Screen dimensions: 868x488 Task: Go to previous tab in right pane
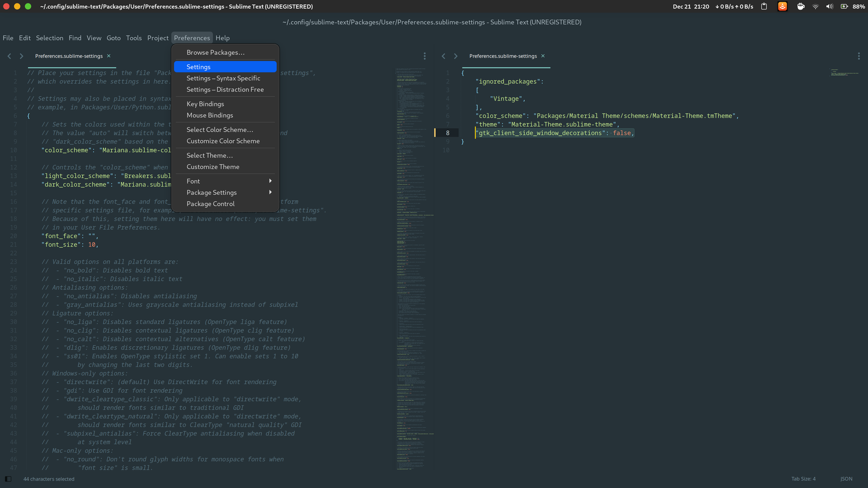[x=443, y=56]
